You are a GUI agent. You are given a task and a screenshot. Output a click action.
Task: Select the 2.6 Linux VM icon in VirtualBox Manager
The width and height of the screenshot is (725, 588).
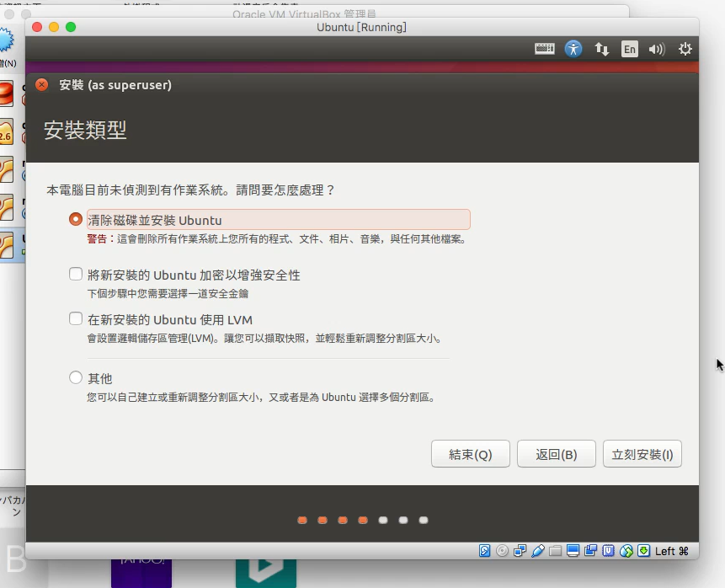[7, 132]
